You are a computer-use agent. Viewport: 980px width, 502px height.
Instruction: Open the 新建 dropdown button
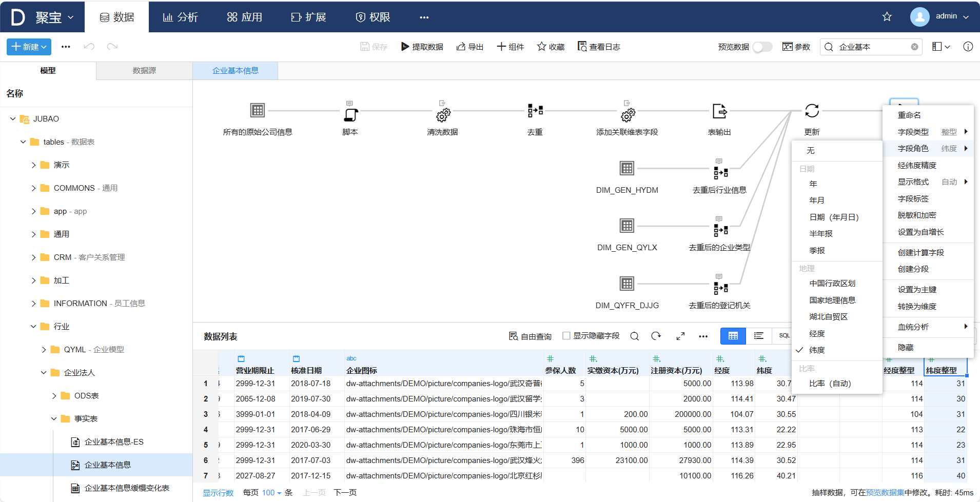29,47
